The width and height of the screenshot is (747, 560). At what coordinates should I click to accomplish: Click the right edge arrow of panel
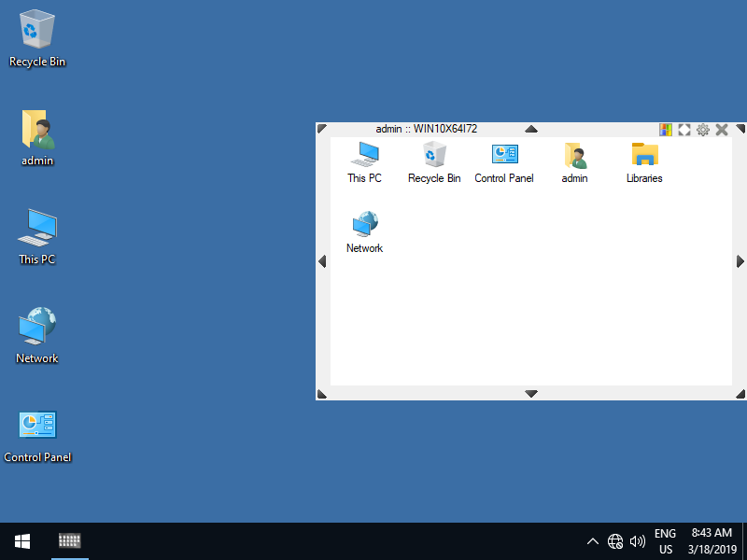tap(740, 261)
